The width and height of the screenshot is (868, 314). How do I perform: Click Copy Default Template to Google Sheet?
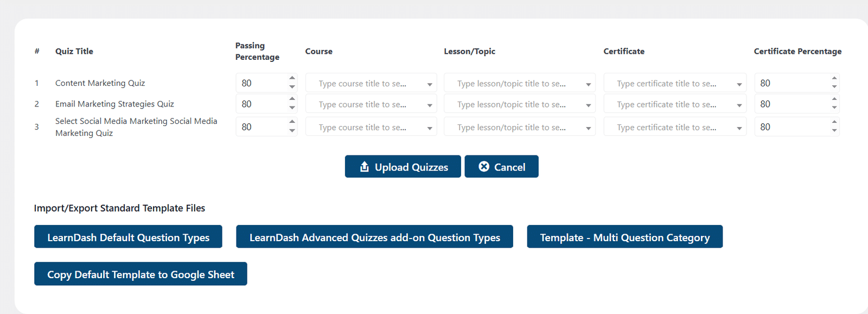tap(141, 274)
